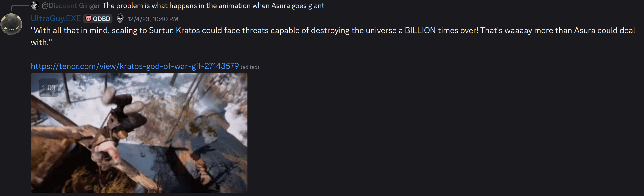Click the closing text "with." of the quote
The height and width of the screenshot is (196, 644).
coord(42,42)
